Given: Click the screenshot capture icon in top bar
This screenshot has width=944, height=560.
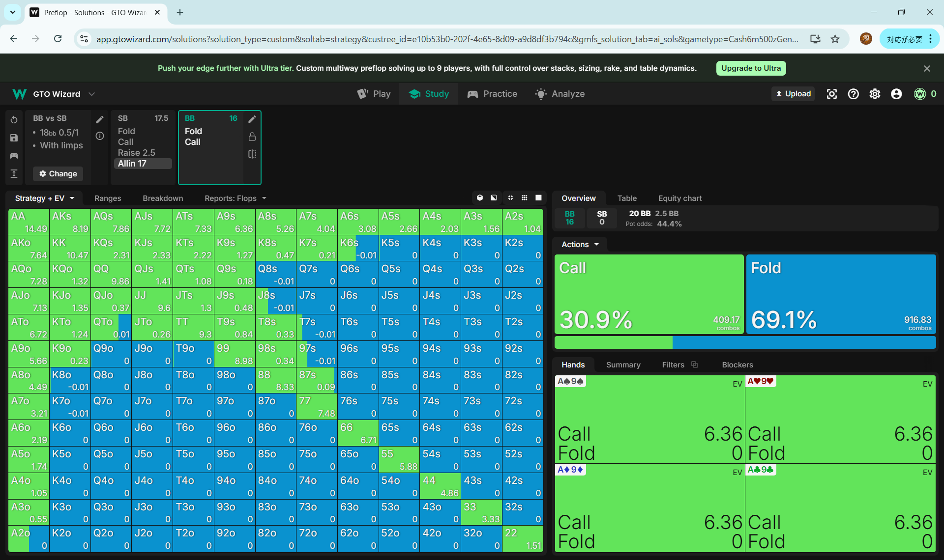Looking at the screenshot, I should (831, 94).
